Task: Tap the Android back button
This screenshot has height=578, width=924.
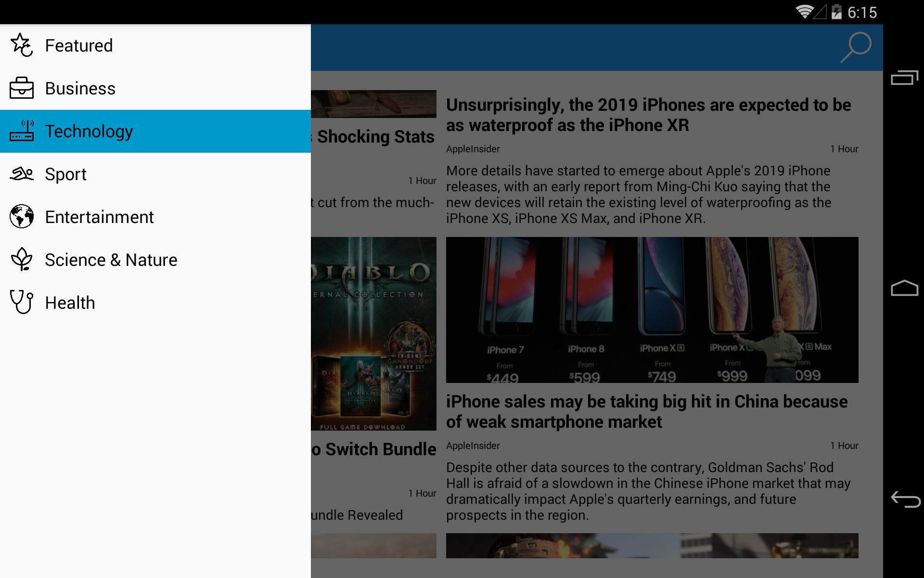Action: (905, 499)
